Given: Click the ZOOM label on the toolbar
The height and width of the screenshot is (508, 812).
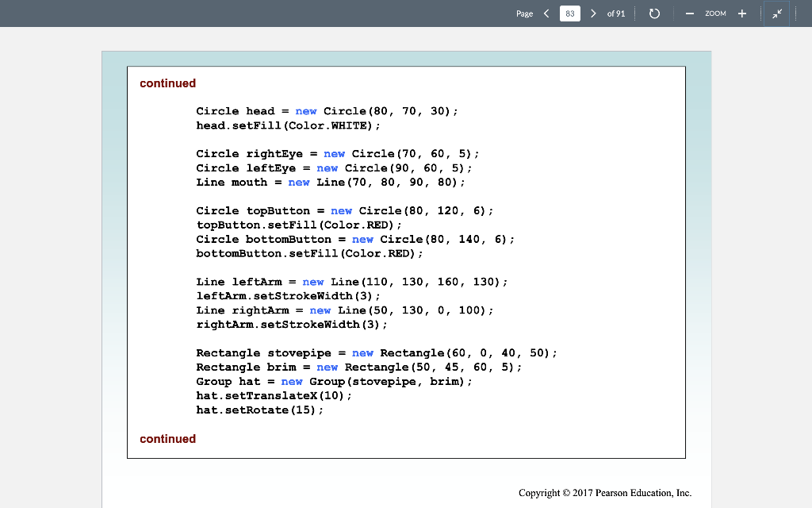Looking at the screenshot, I should (x=714, y=13).
